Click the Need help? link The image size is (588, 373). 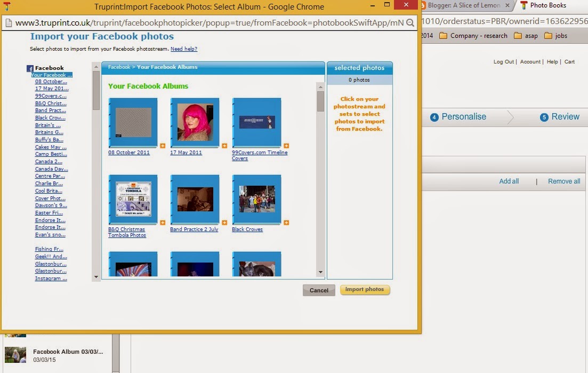(184, 49)
